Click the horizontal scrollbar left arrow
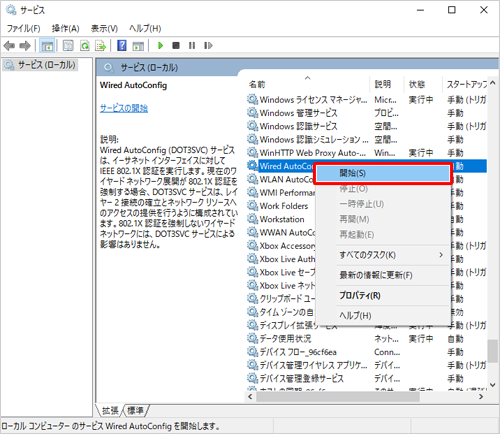Viewport: 500px width, 434px height. click(x=250, y=397)
